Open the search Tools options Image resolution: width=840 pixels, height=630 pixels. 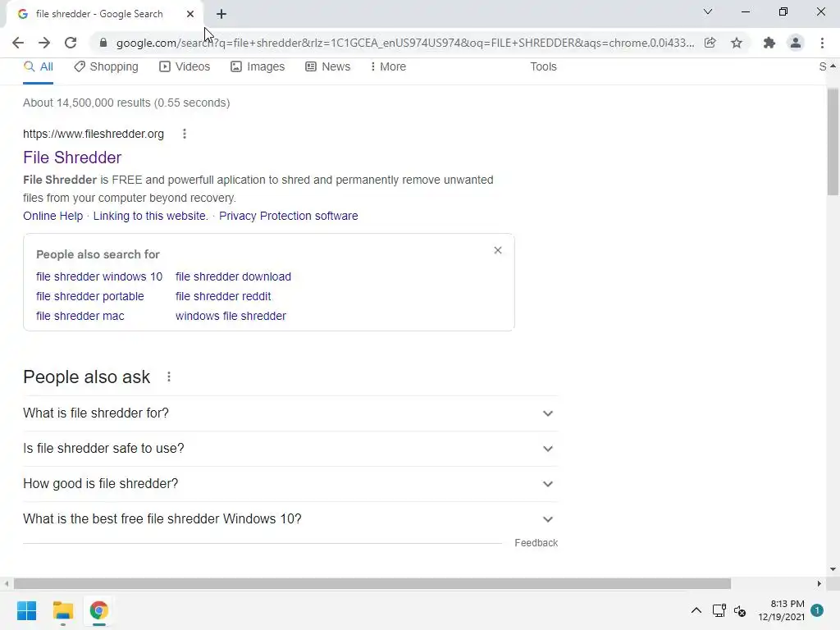click(543, 67)
